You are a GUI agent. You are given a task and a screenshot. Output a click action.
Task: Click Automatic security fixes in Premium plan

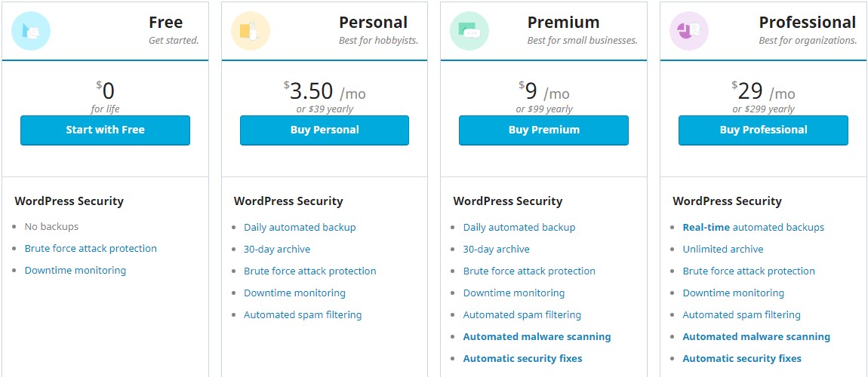tap(522, 359)
